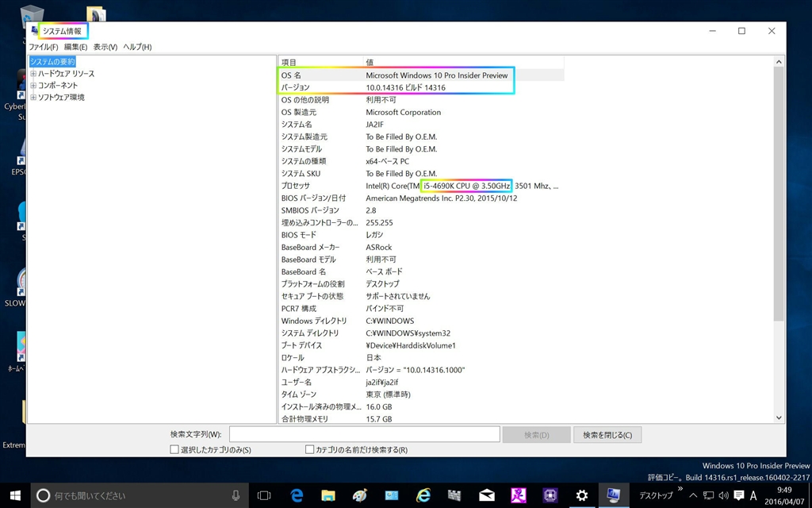Select システムの要約 tree item
Image resolution: width=812 pixels, height=508 pixels.
tap(52, 62)
